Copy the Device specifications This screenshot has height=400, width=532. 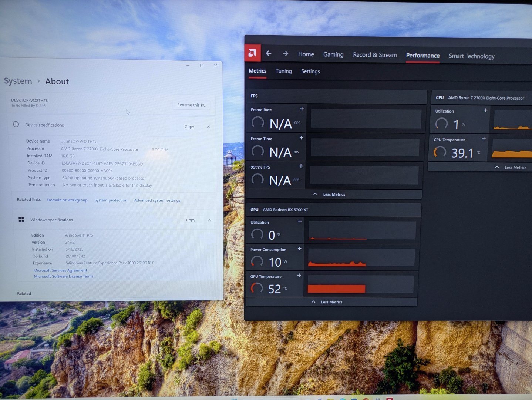[189, 127]
